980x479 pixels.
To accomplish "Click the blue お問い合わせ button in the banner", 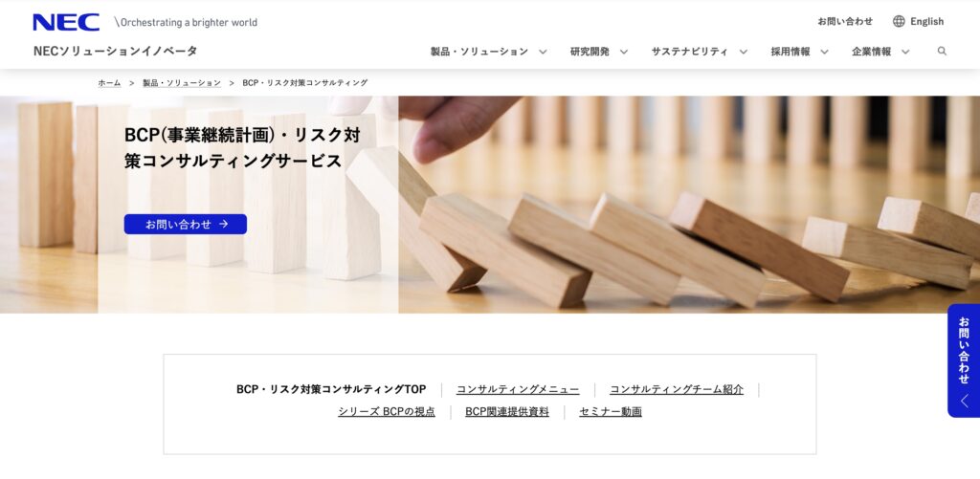I will pos(186,224).
